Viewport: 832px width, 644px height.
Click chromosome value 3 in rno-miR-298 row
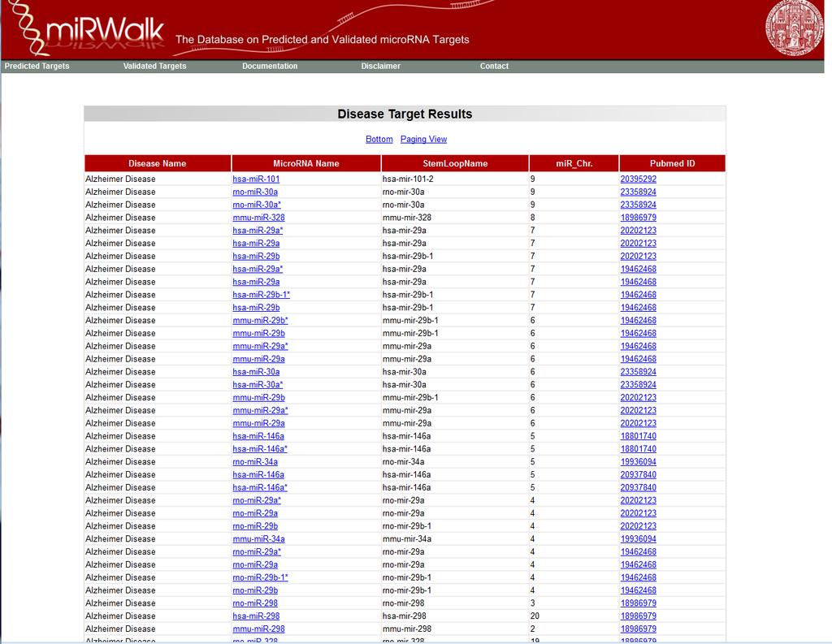point(533,603)
